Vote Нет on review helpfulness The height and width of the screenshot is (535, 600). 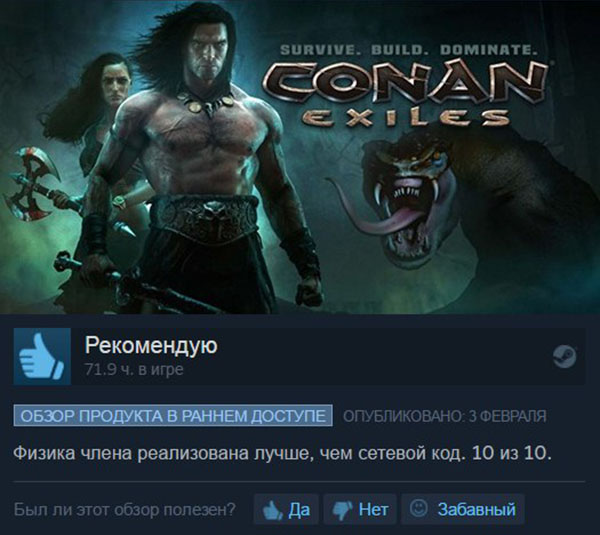click(360, 509)
